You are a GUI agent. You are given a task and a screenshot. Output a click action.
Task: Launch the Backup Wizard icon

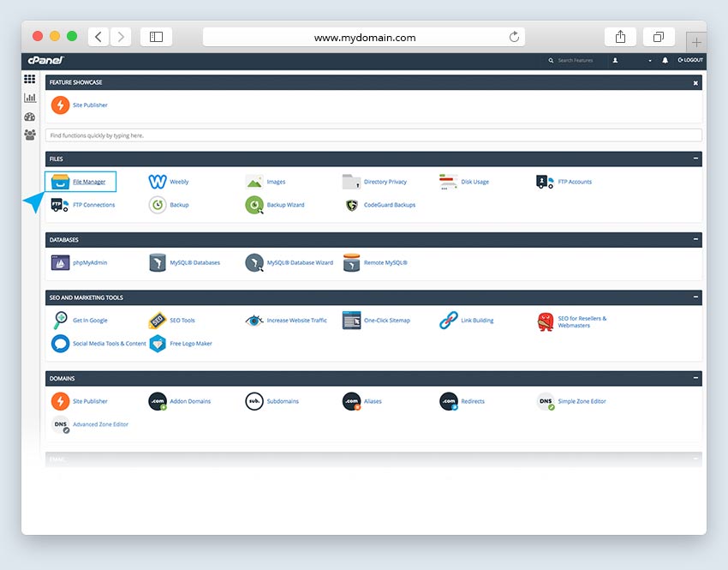[254, 205]
